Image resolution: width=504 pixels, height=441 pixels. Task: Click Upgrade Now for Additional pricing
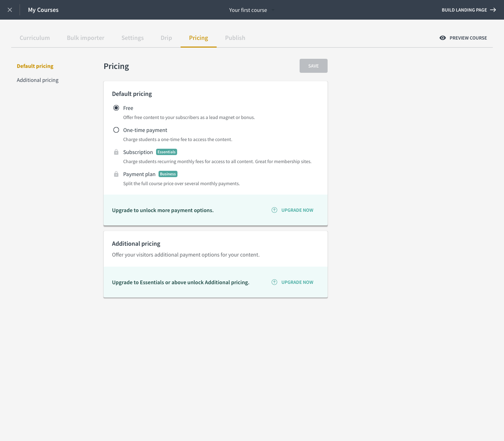tap(293, 282)
